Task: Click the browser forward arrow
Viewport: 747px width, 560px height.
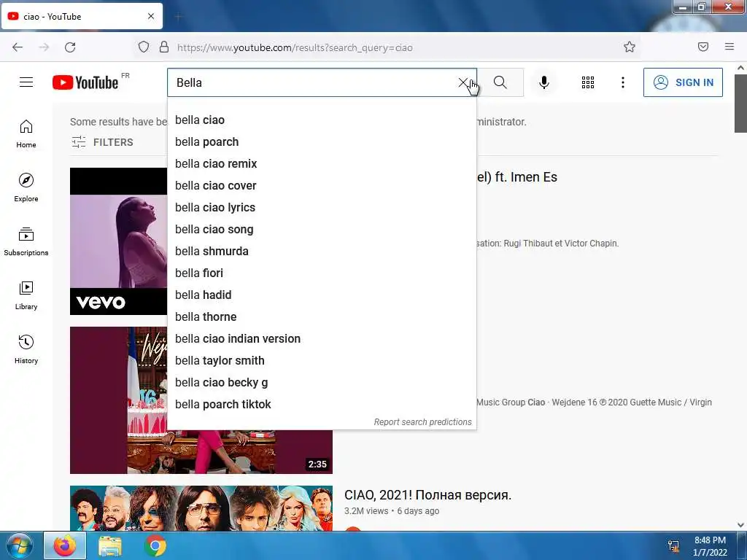Action: [x=44, y=47]
